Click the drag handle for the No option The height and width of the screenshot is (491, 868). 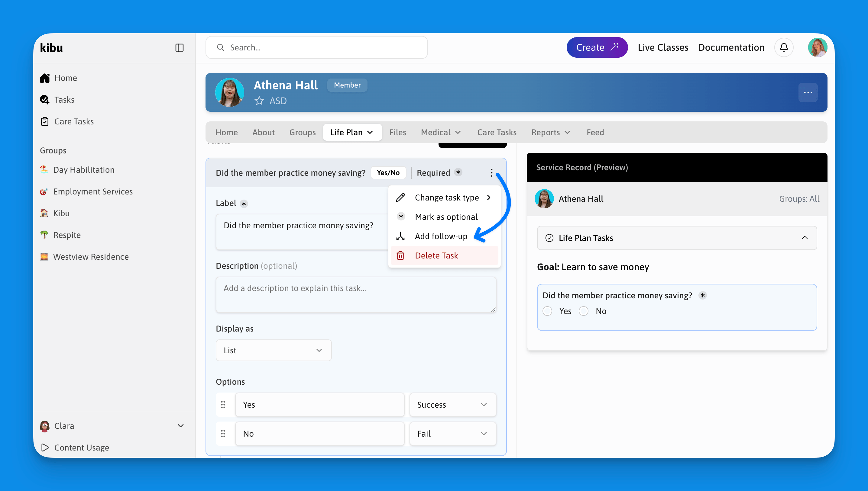point(223,434)
